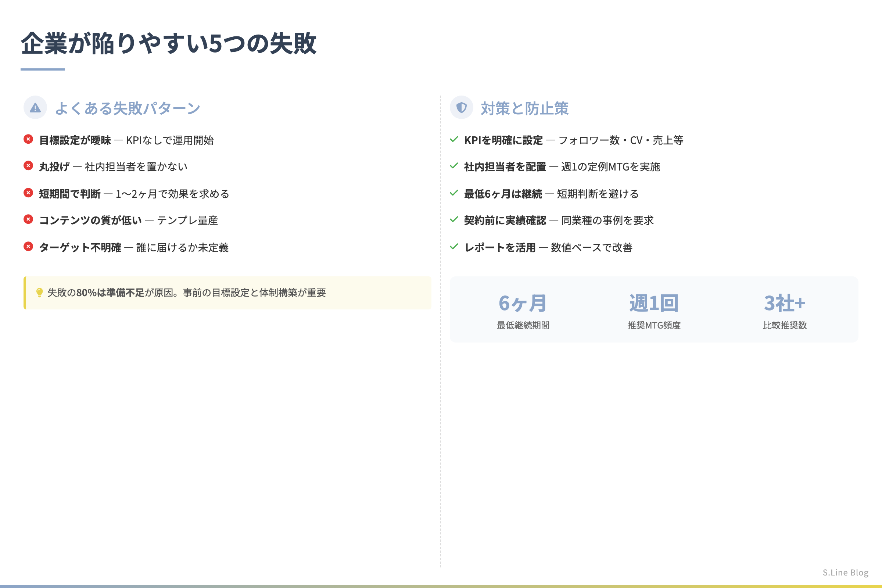
Task: Click the text 数値ベースで改善
Action: pos(592,247)
